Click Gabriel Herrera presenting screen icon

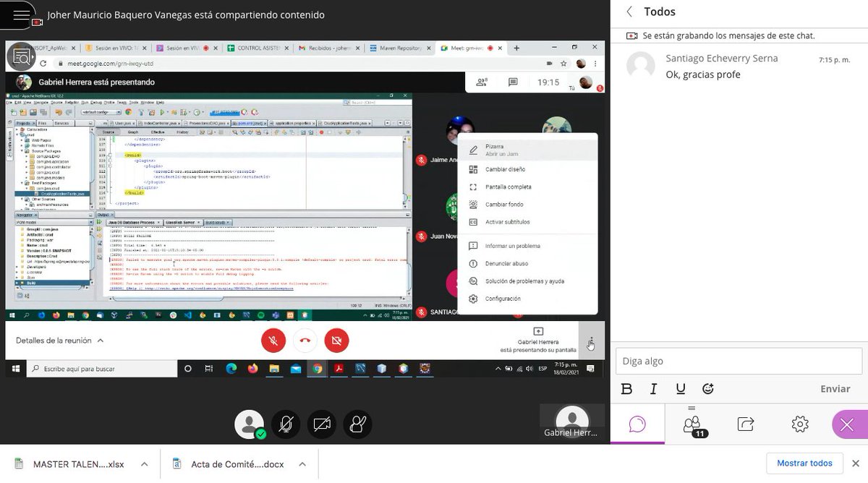click(x=538, y=330)
